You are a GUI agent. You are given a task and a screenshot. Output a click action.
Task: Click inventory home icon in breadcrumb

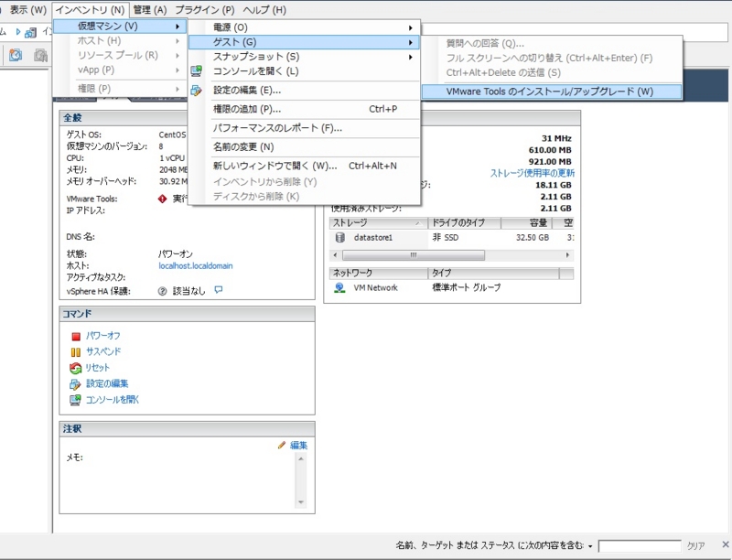(x=31, y=33)
